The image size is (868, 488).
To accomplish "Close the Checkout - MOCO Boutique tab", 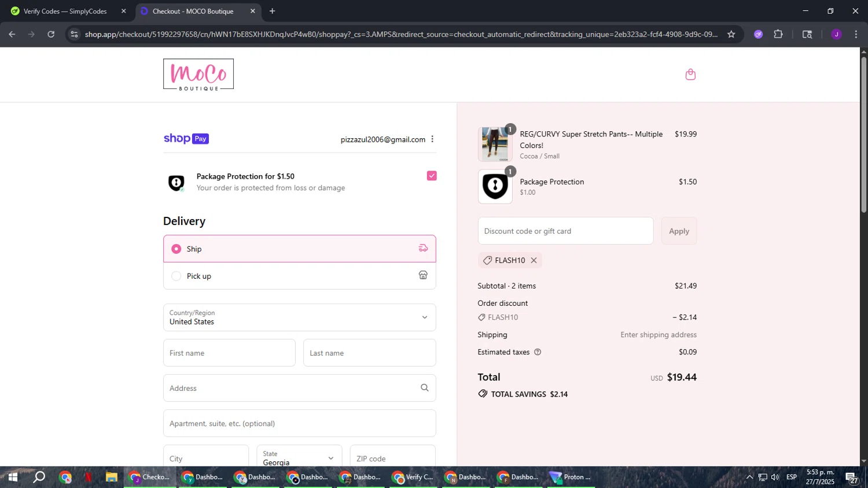I will pos(253,11).
